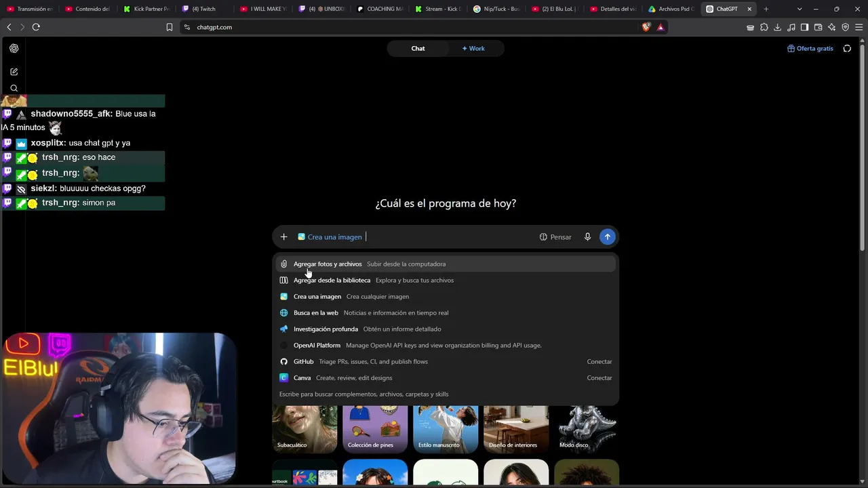This screenshot has width=868, height=488.
Task: Bookmark this page with the bookmark icon
Action: [170, 27]
